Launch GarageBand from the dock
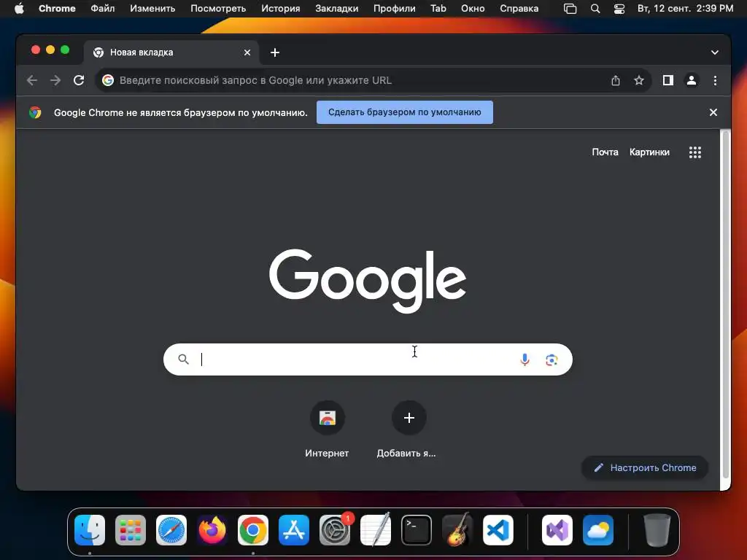747x560 pixels. point(457,530)
